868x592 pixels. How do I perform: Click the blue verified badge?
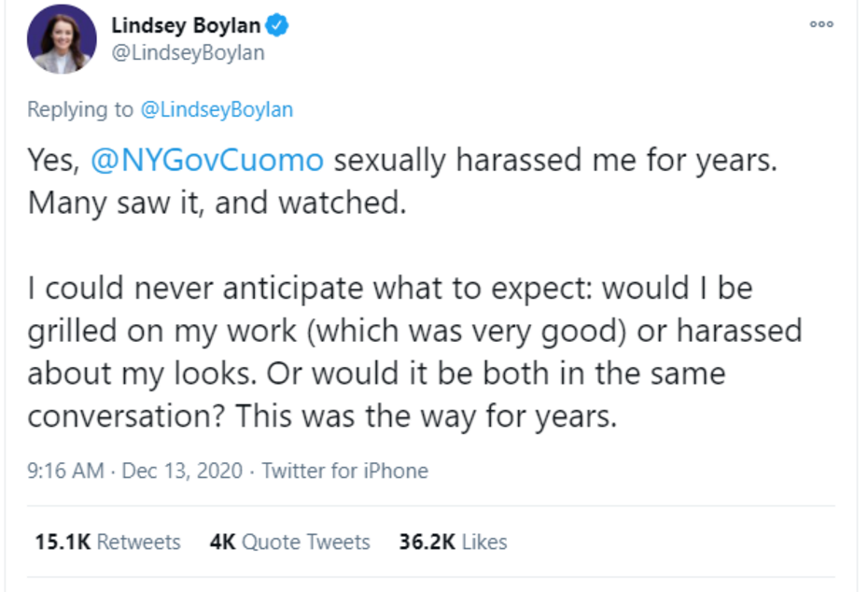(x=277, y=25)
